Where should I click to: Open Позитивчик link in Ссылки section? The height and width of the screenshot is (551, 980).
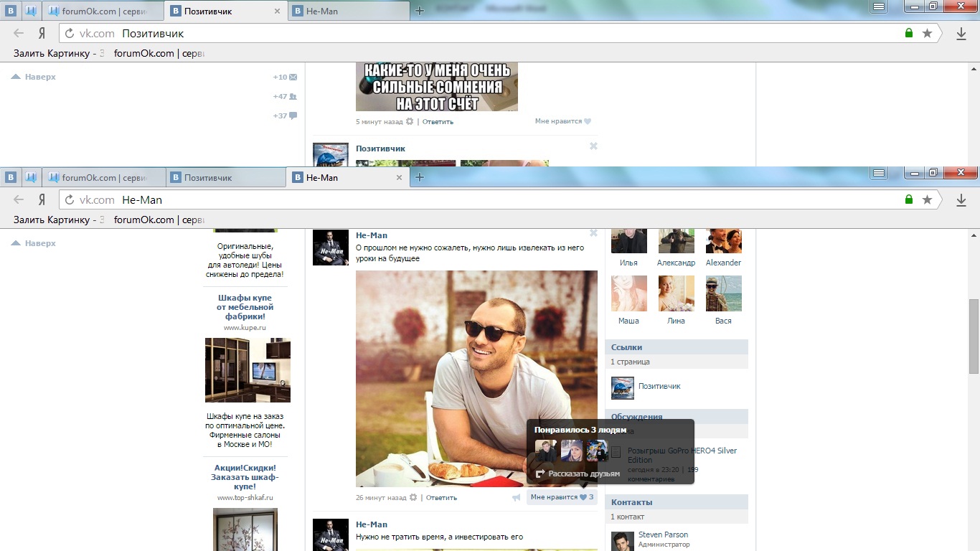click(659, 386)
